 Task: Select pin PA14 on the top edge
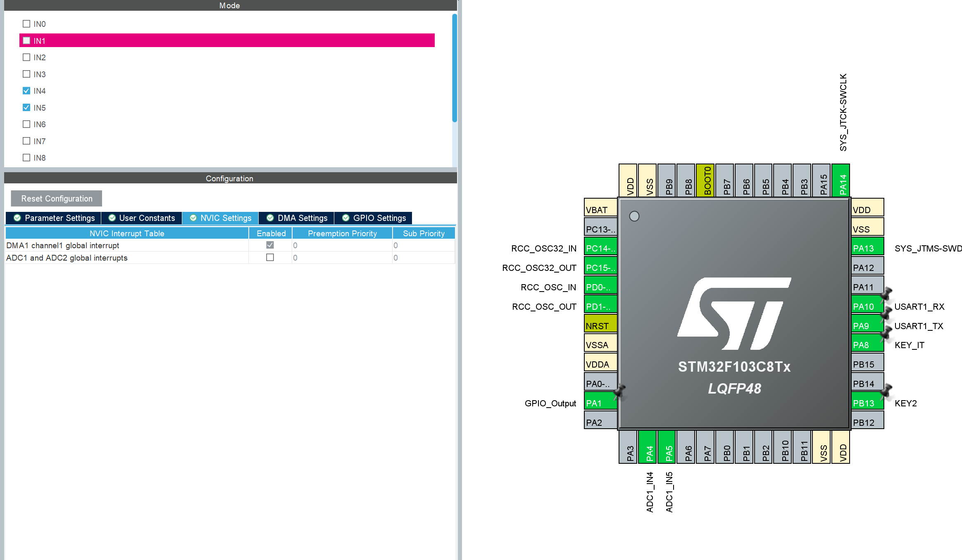[841, 180]
